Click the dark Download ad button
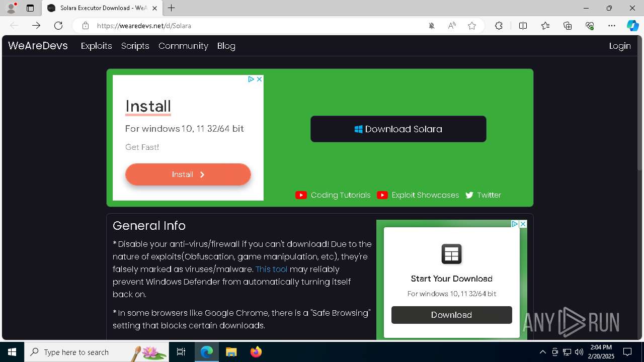 coord(451,315)
